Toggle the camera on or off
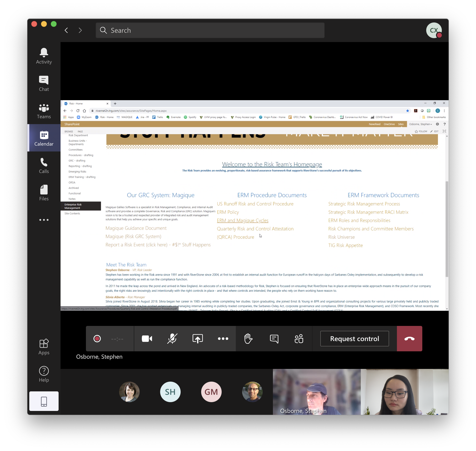476x451 pixels. (147, 339)
